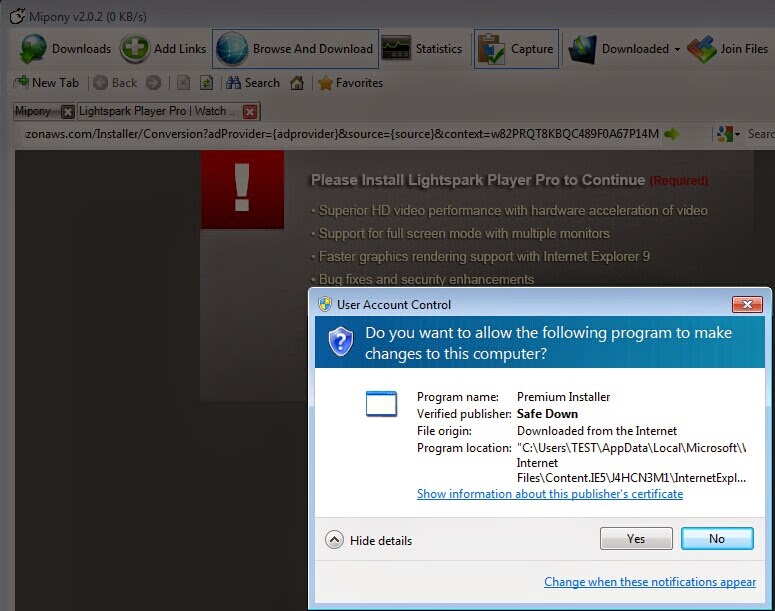
Task: Click 'Please Install Lightspark Player Pro' heading
Action: coord(478,180)
